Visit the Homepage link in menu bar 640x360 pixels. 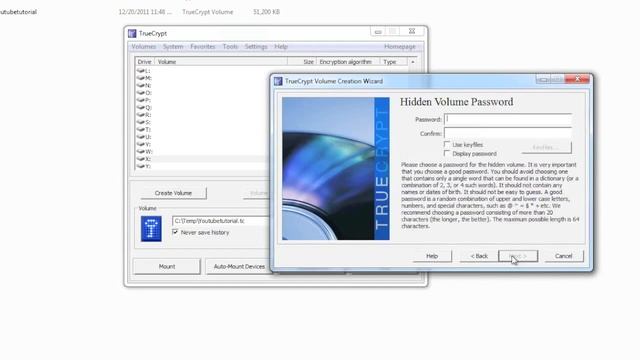point(400,47)
